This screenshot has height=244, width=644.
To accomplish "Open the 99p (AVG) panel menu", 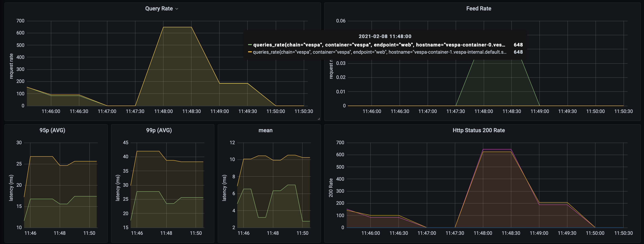I will 159,130.
